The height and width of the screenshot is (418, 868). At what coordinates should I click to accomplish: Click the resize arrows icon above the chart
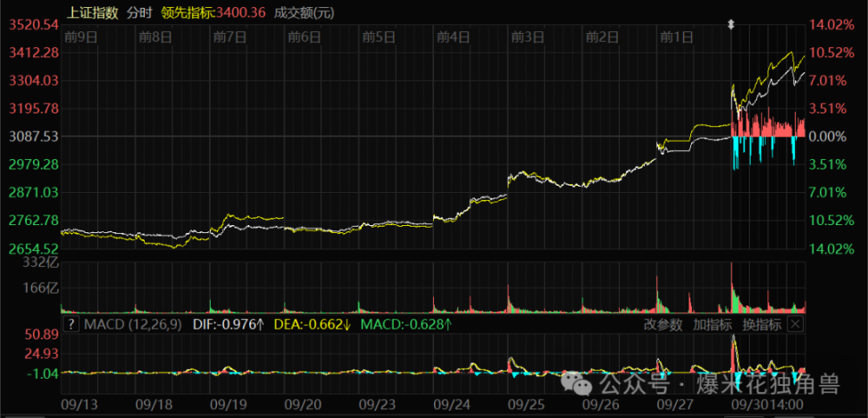730,24
